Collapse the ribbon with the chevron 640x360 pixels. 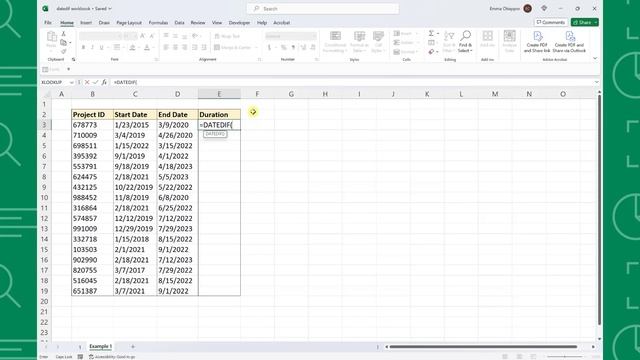[595, 58]
